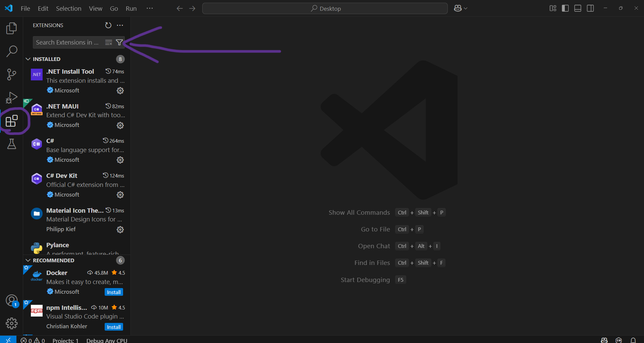The width and height of the screenshot is (644, 343).
Task: Open Extensions views and more actions menu
Action: pos(120,25)
